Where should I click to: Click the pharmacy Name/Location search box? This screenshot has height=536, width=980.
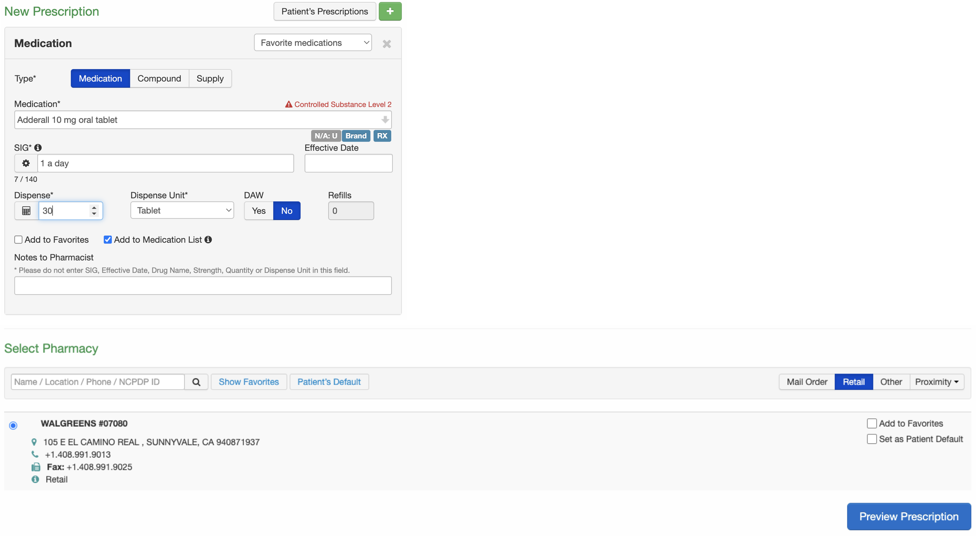pos(98,382)
